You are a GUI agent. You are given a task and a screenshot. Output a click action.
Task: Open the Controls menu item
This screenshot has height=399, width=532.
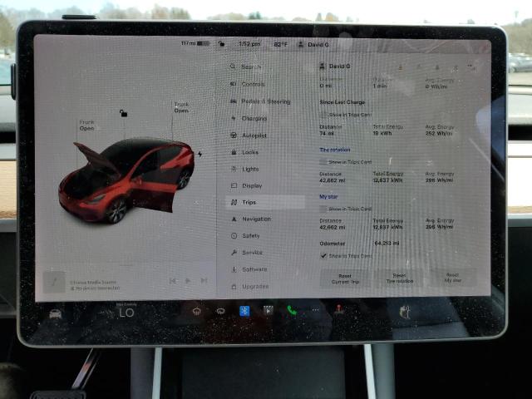[253, 84]
